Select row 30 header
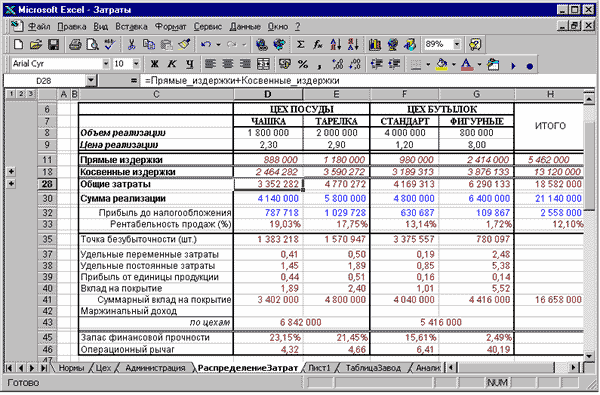The height and width of the screenshot is (395, 600). pyautogui.click(x=47, y=199)
